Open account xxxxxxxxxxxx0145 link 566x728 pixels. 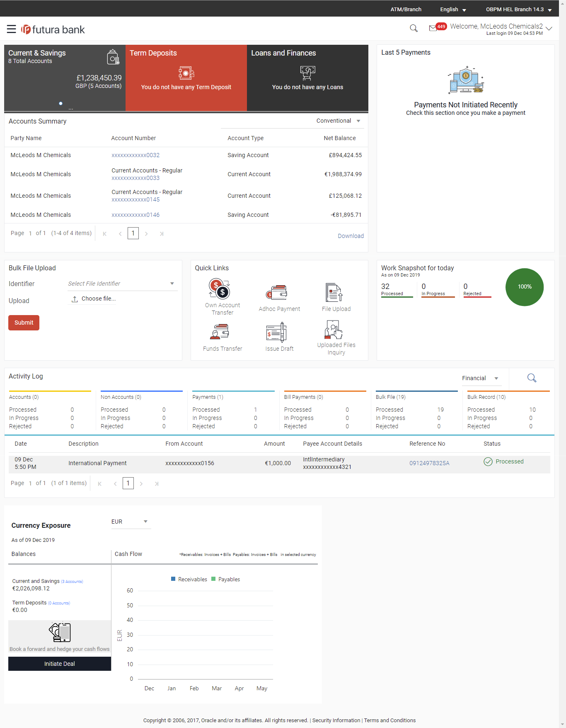[135, 199]
